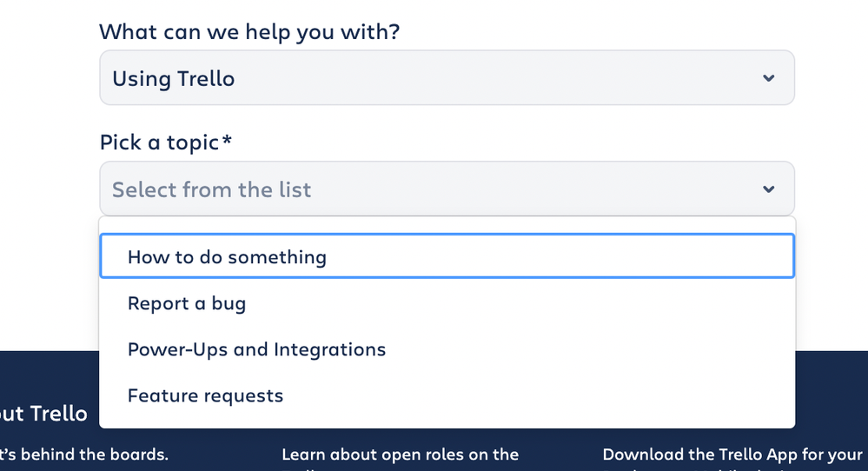
Task: Click the highlighted first option in topic list
Action: (447, 257)
